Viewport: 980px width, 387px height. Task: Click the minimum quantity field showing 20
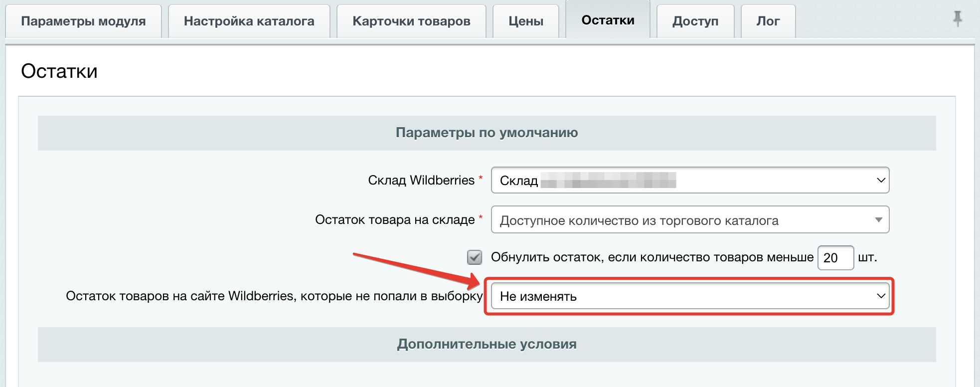pyautogui.click(x=835, y=258)
